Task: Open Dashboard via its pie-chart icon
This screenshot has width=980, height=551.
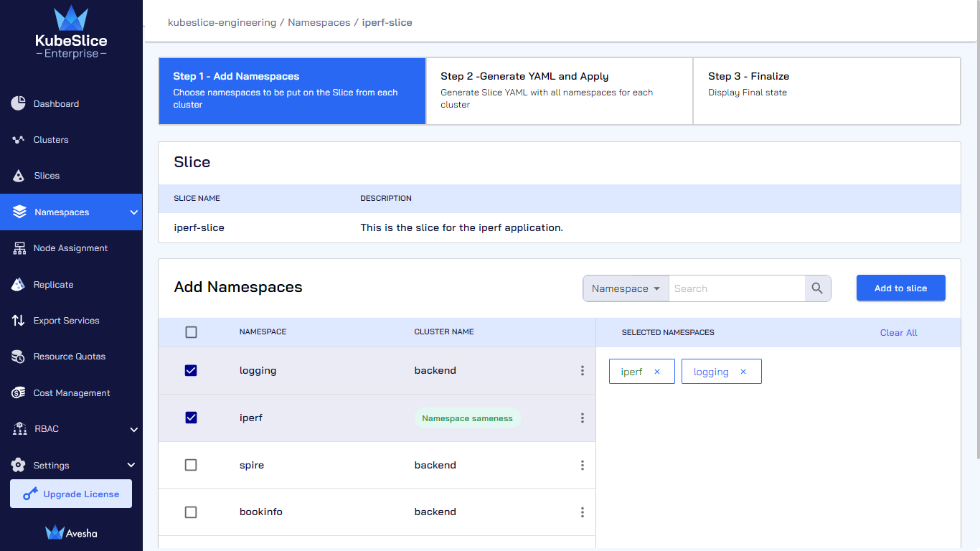Action: pos(19,103)
